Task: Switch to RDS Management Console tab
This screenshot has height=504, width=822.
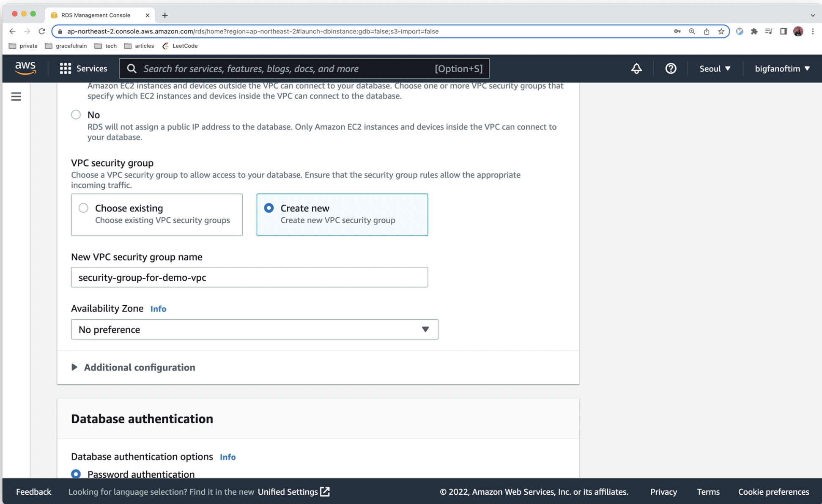Action: pos(96,15)
